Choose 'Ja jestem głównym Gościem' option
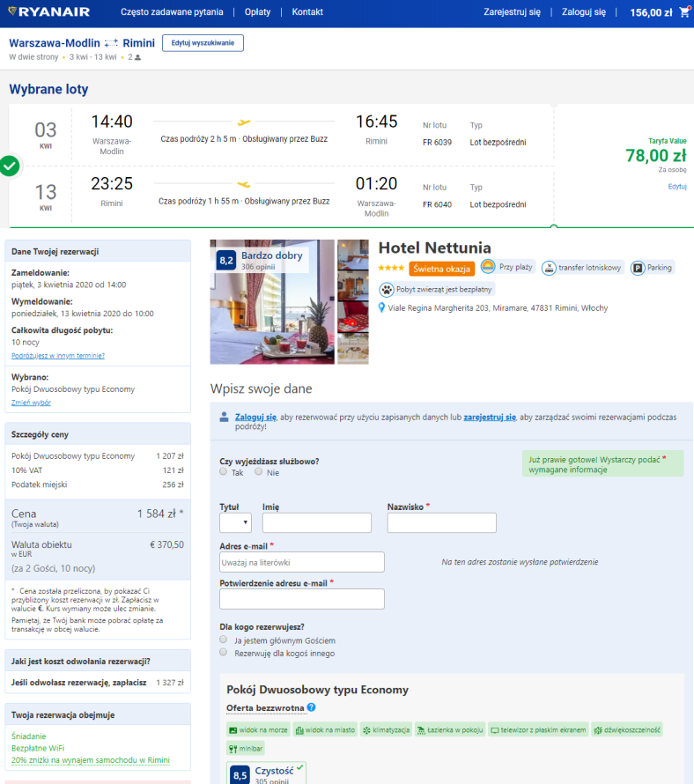Screen dimensions: 694x784 [x=224, y=640]
